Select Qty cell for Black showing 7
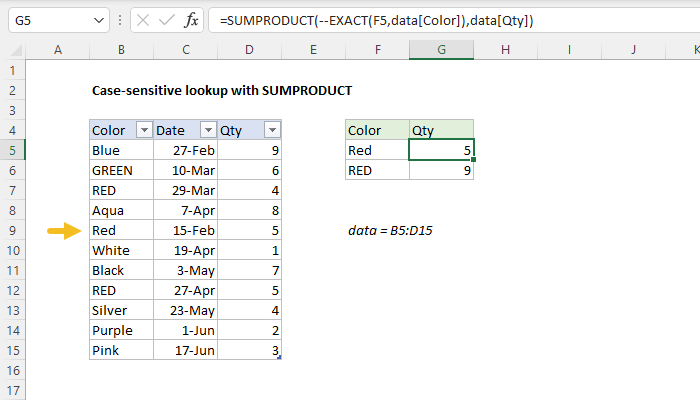The width and height of the screenshot is (700, 400). (250, 271)
